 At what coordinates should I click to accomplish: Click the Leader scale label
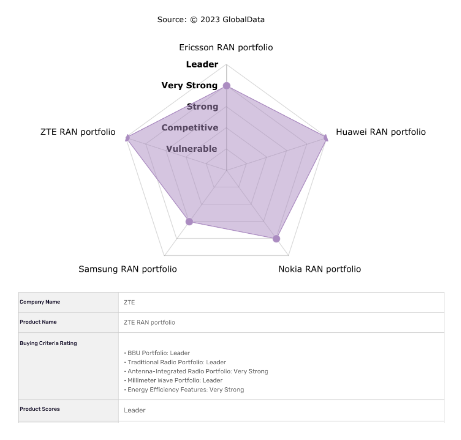tap(202, 64)
